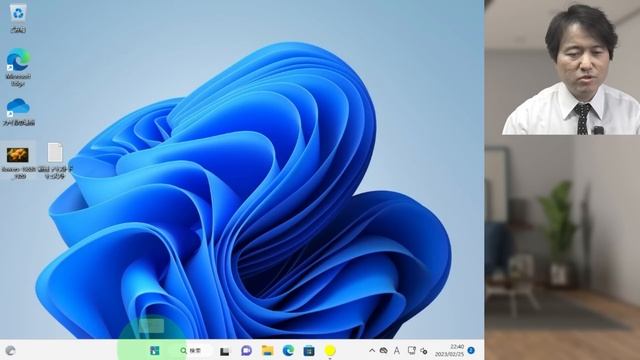
Task: Open the Windows Start menu
Action: coord(155,351)
